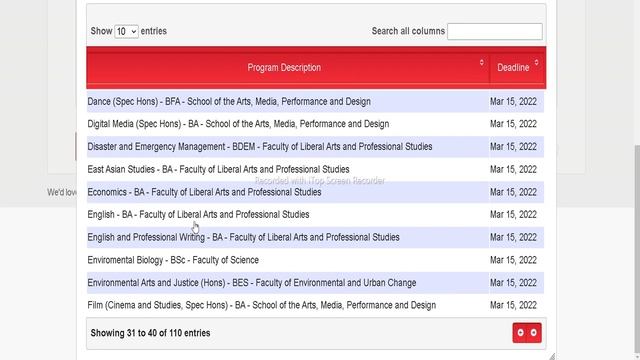Sort by Program Description arrows icon
Image resolution: width=640 pixels, height=360 pixels.
coord(482,62)
